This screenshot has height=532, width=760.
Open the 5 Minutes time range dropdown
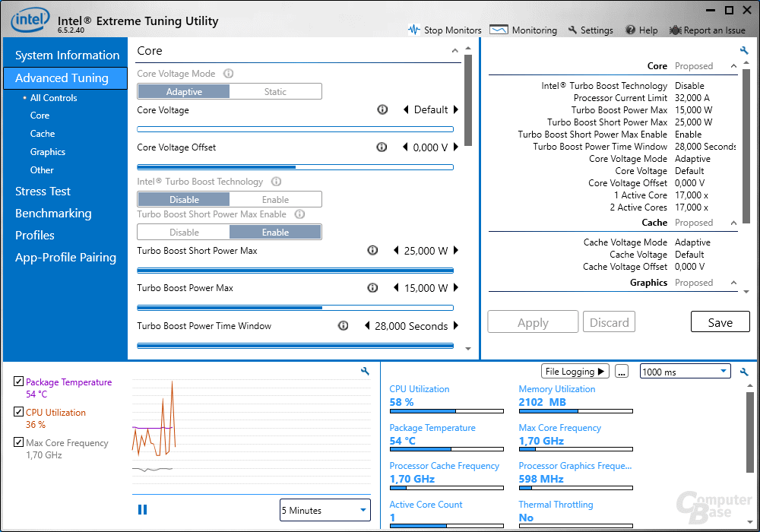click(x=325, y=511)
